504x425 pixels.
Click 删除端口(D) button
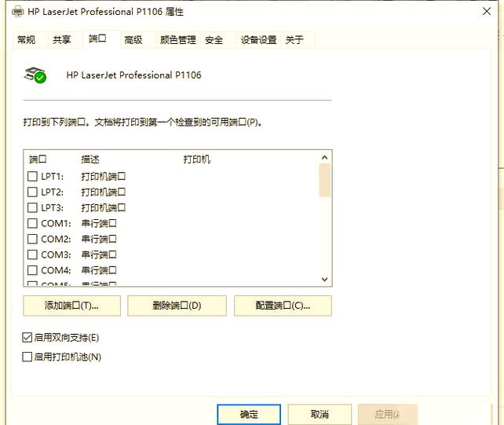point(177,306)
